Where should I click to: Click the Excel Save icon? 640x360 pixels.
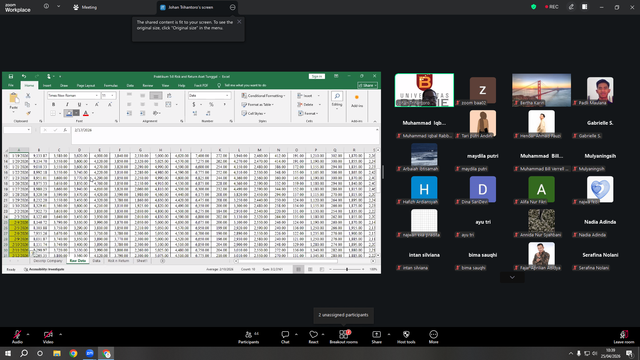(11, 76)
